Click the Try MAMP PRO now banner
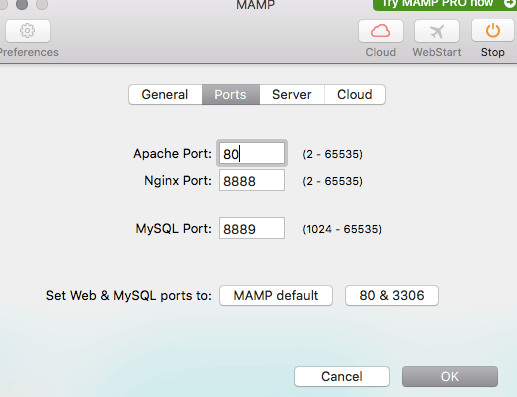 coord(445,4)
